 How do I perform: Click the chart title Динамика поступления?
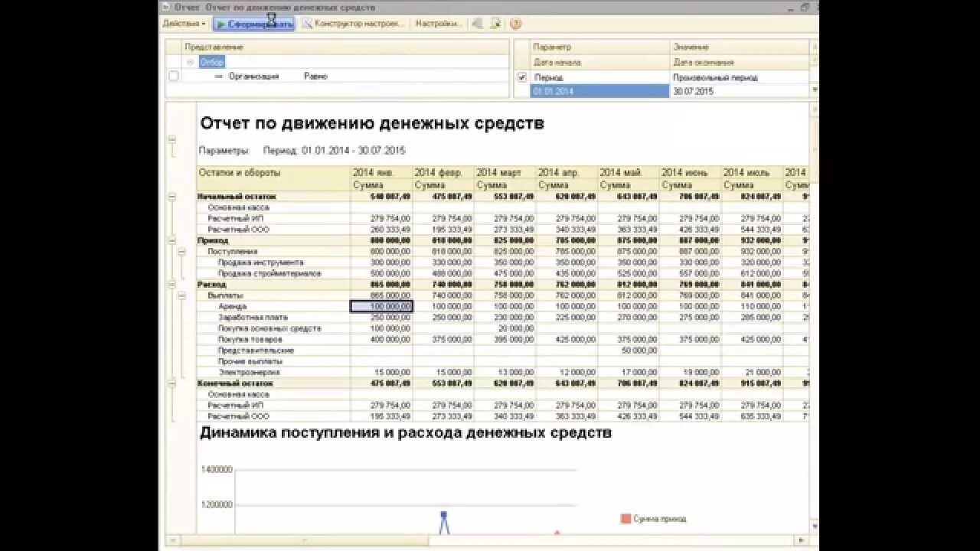405,432
